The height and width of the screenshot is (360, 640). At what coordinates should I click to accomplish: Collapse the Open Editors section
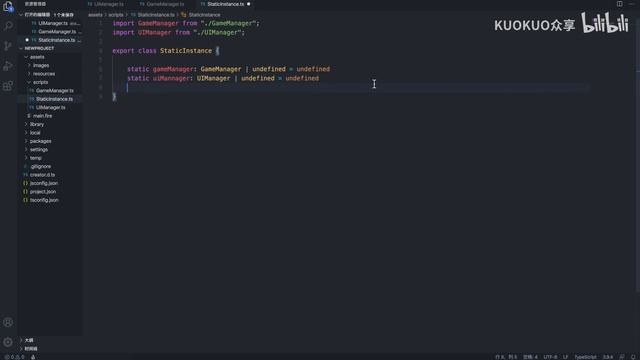49,15
